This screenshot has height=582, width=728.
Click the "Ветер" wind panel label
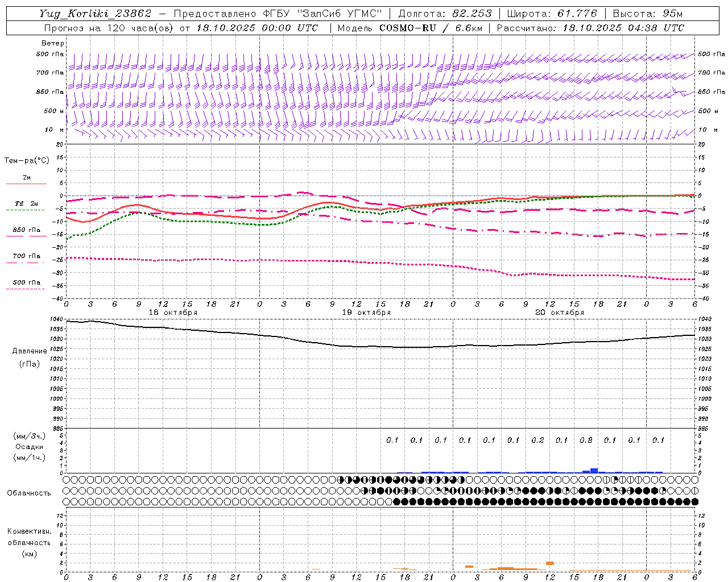[53, 43]
